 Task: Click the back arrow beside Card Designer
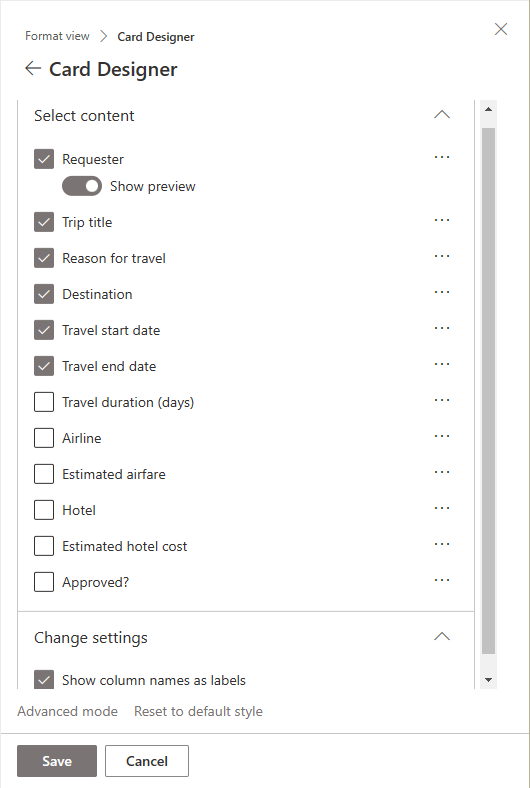point(33,68)
